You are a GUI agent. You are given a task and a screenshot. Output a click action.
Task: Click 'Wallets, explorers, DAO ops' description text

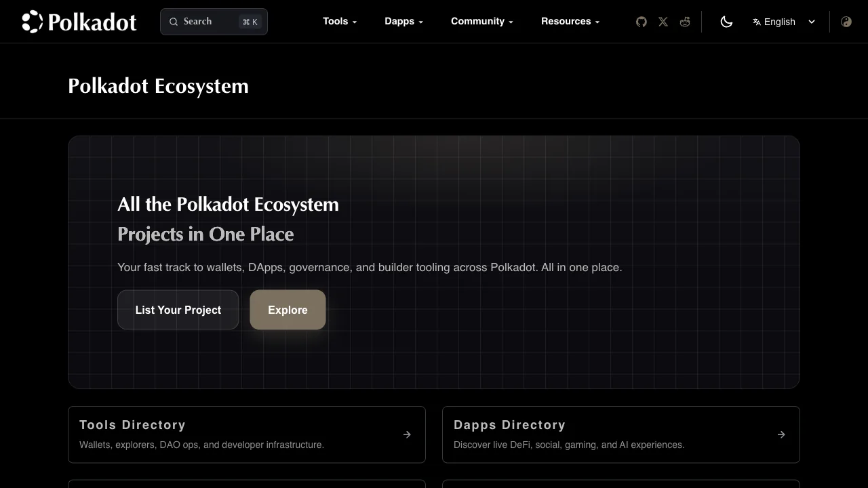click(201, 445)
